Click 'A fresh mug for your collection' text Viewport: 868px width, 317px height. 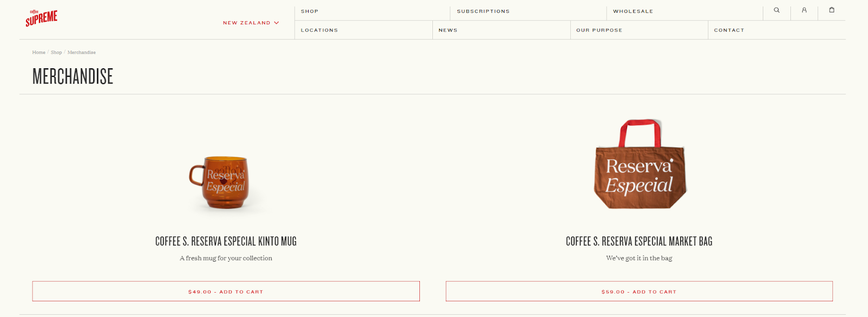click(226, 258)
